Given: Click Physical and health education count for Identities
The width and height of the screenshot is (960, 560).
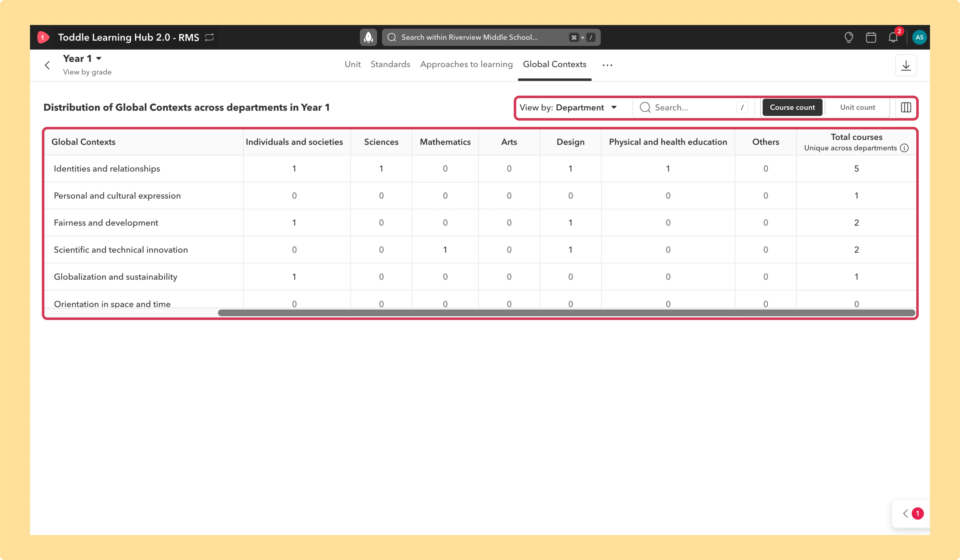Looking at the screenshot, I should pyautogui.click(x=668, y=169).
